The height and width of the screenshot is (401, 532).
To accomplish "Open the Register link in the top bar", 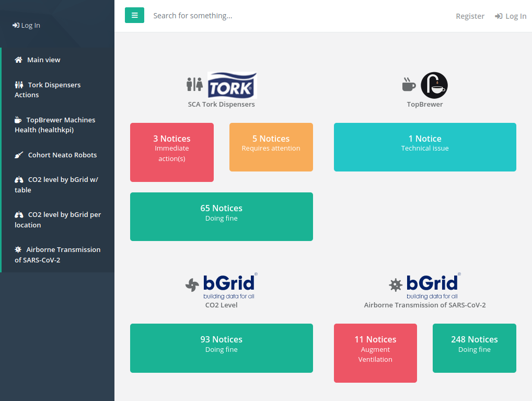I will [x=470, y=16].
